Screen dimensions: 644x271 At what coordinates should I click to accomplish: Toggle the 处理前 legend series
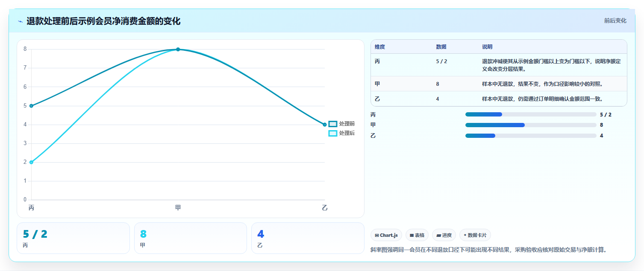[341, 124]
